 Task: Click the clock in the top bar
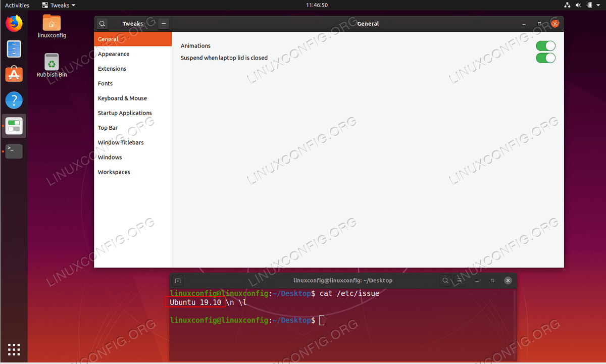pos(317,5)
